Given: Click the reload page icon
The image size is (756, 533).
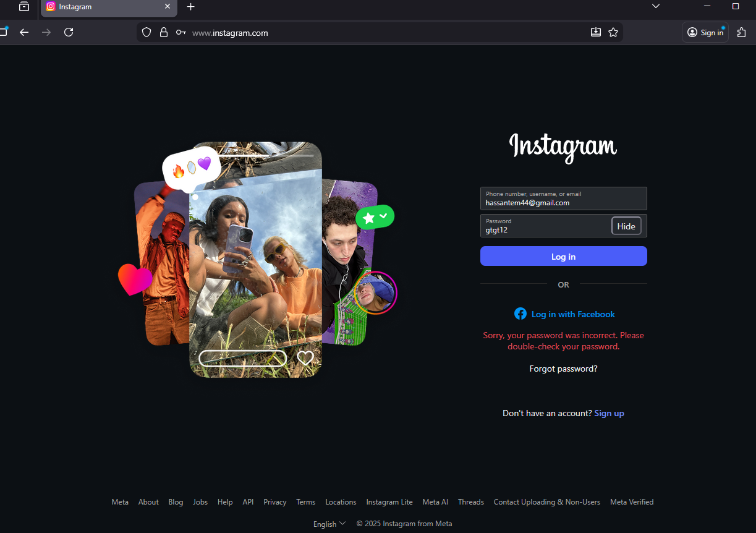Looking at the screenshot, I should [x=69, y=32].
